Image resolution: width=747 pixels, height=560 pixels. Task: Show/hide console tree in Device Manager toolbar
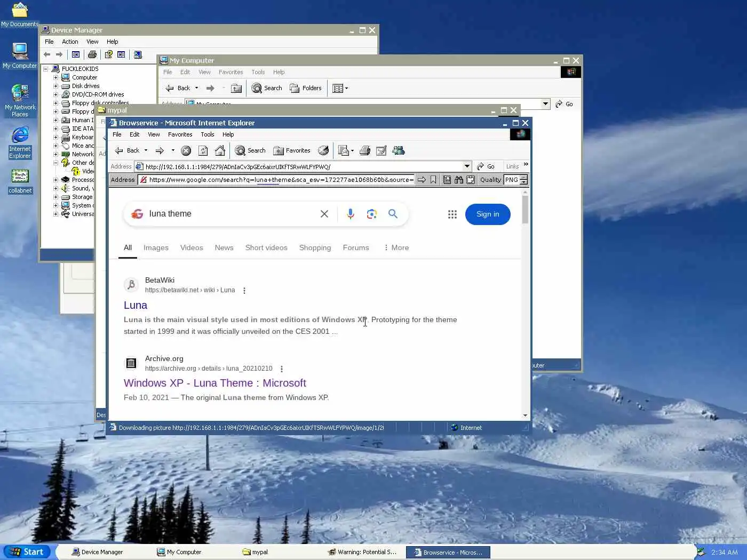[x=76, y=54]
